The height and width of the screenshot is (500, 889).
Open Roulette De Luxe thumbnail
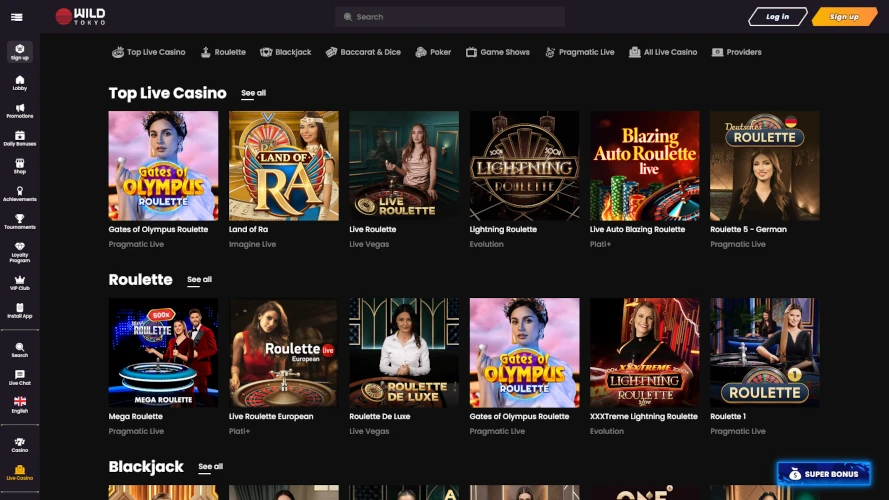(x=404, y=353)
